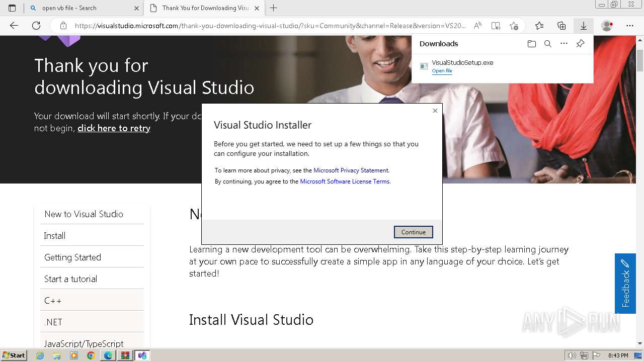Open File Explorer from the taskbar

point(57,355)
